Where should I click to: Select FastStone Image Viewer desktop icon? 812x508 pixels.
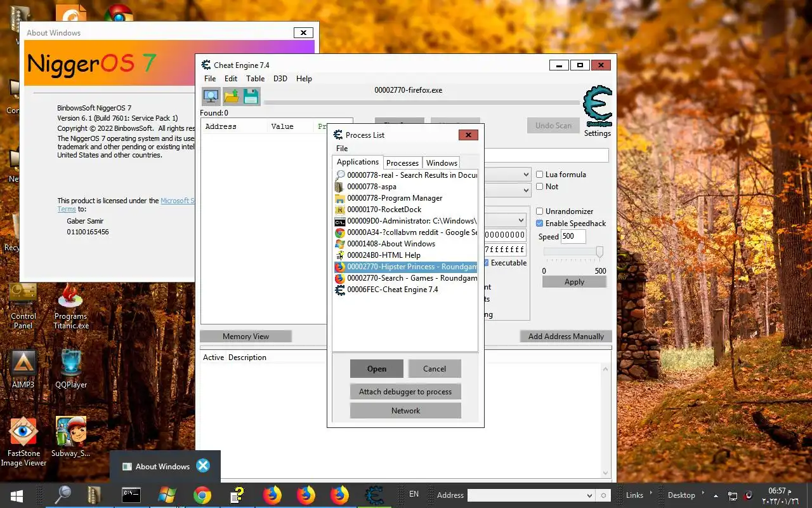click(23, 442)
